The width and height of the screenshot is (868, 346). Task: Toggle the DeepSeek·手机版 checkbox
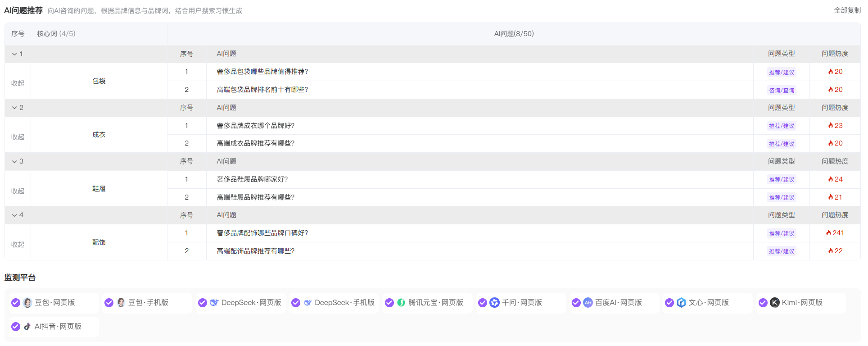click(x=296, y=303)
